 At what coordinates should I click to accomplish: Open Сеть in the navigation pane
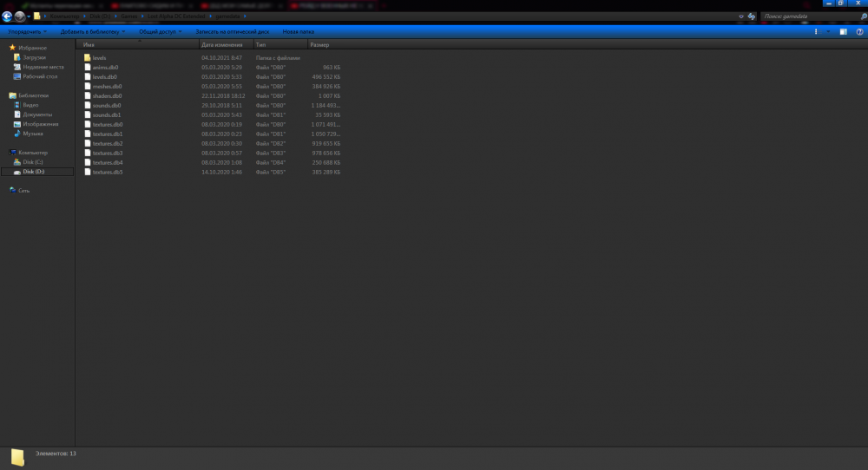[x=23, y=190]
